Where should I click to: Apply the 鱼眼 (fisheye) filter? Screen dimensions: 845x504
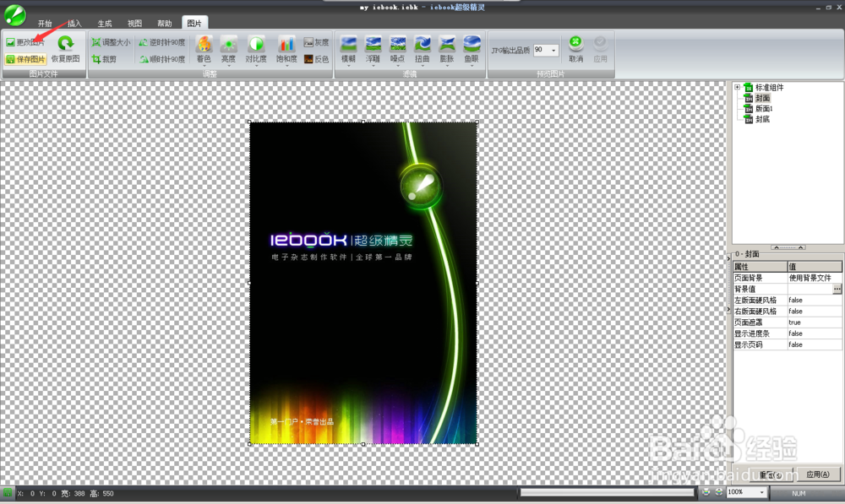click(x=472, y=50)
